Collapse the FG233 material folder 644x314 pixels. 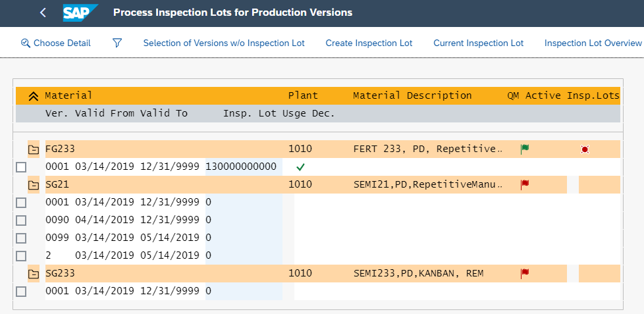point(34,149)
